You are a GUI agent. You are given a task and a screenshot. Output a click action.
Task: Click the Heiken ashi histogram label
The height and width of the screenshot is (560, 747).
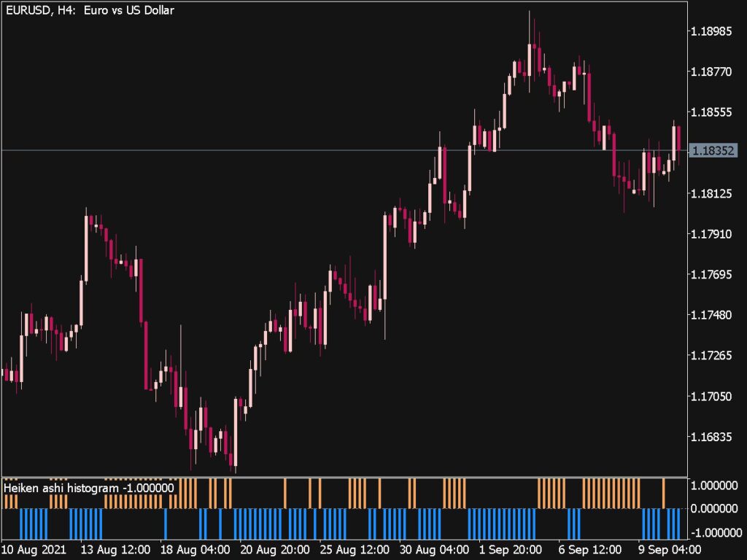coord(89,488)
